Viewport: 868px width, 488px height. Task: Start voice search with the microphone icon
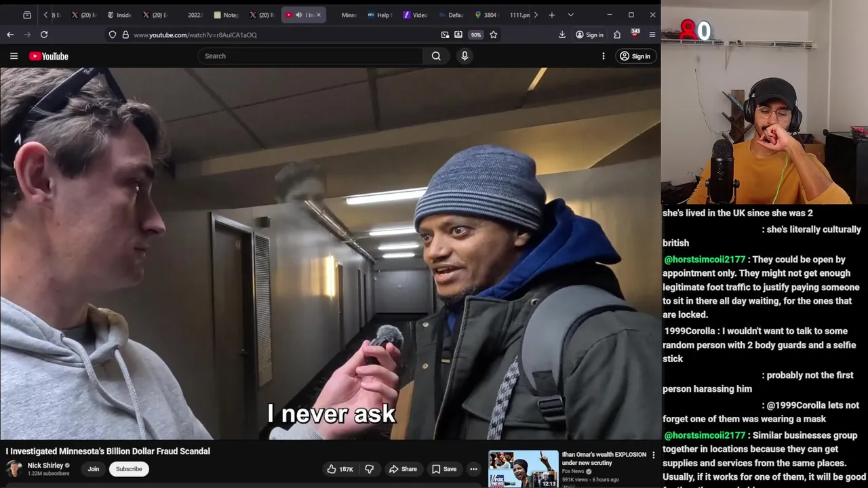click(x=465, y=56)
